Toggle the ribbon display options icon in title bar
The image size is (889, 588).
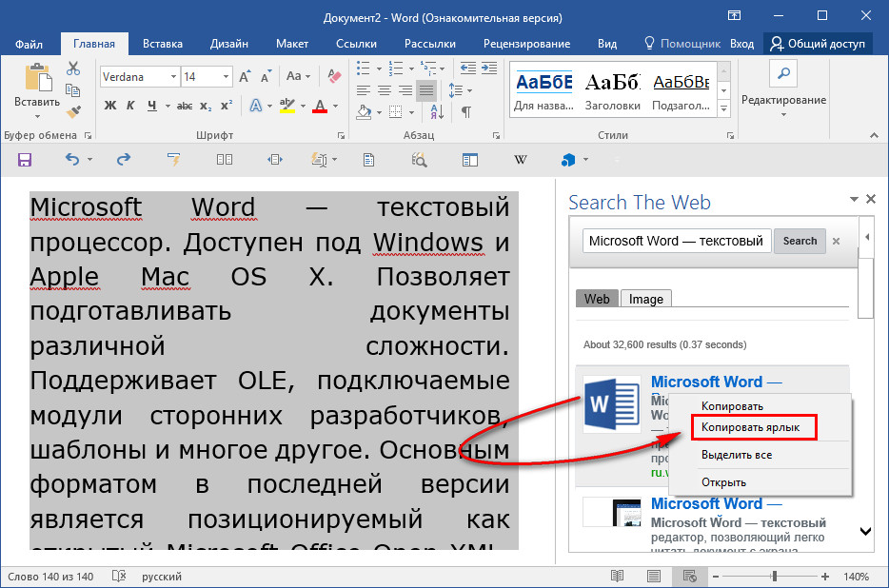(734, 16)
